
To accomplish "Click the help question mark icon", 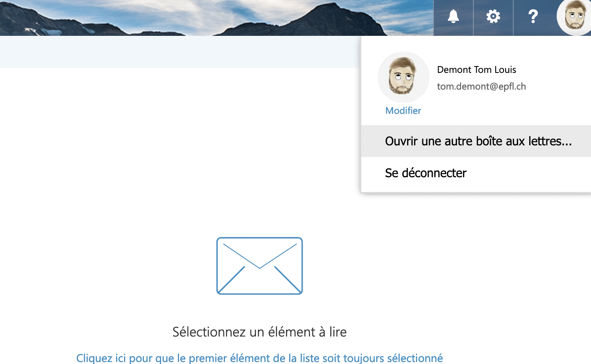I will point(533,17).
